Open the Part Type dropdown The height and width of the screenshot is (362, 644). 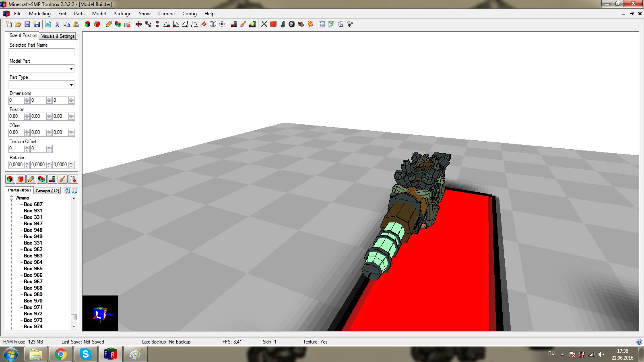click(71, 85)
